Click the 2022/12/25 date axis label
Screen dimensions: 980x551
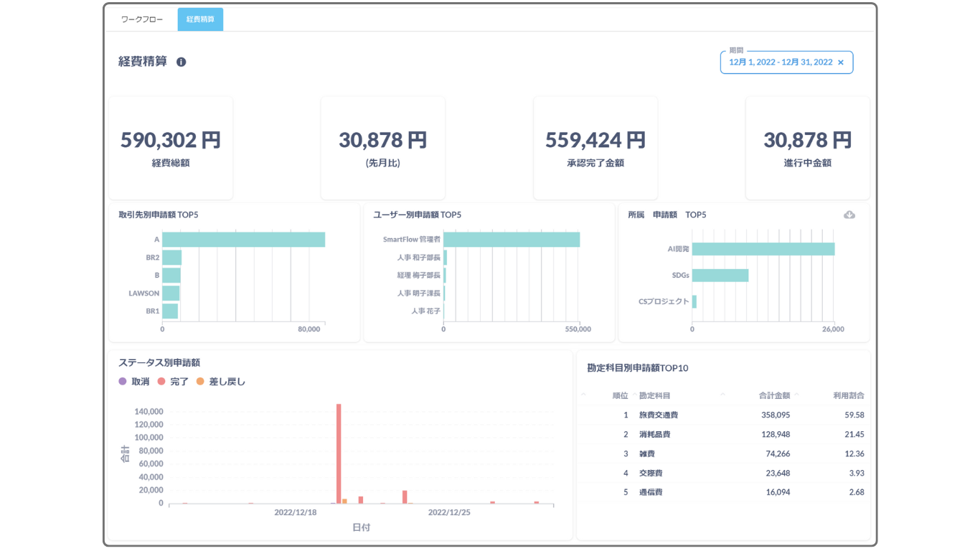[x=449, y=512]
